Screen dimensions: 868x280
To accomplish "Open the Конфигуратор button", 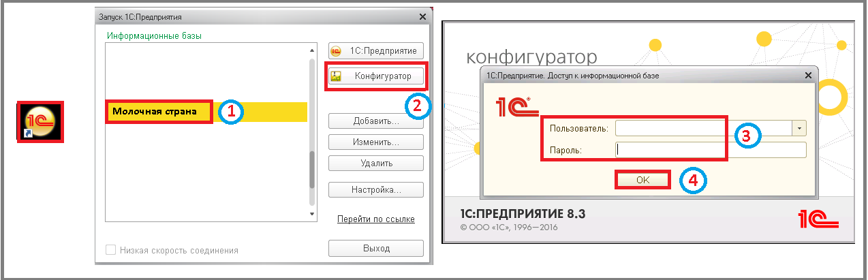I will pyautogui.click(x=376, y=76).
